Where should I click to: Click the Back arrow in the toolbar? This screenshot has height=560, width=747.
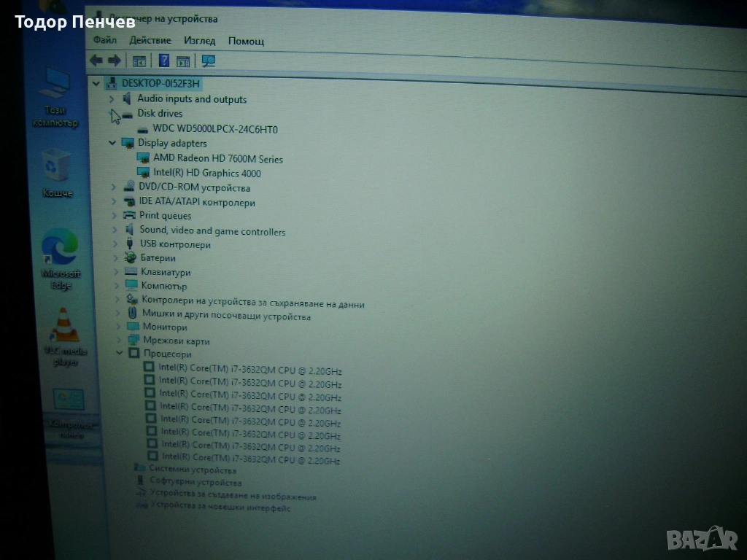coord(96,61)
